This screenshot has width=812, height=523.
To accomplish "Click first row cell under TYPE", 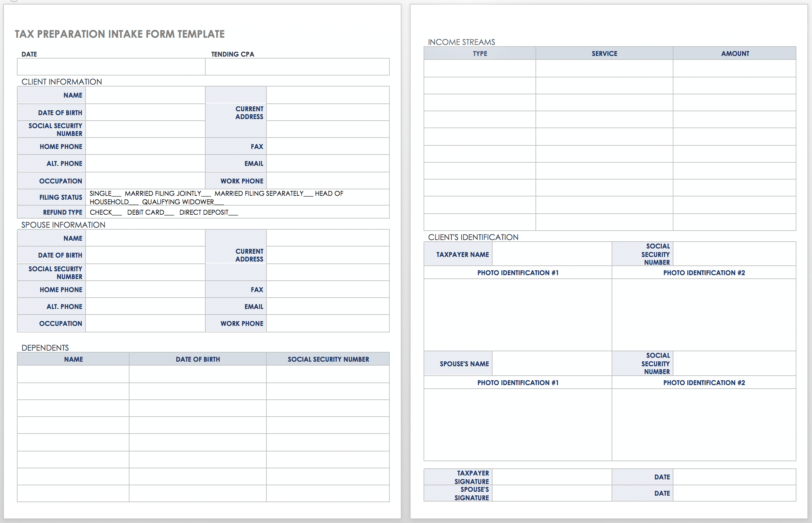I will click(480, 68).
